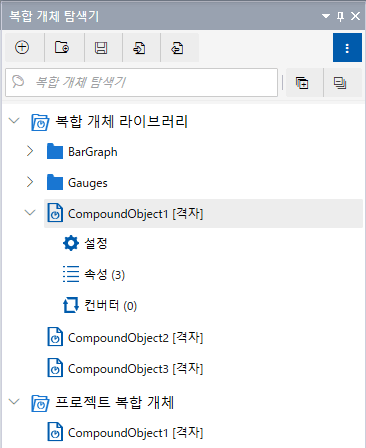Click the new folder toolbar icon

click(62, 47)
